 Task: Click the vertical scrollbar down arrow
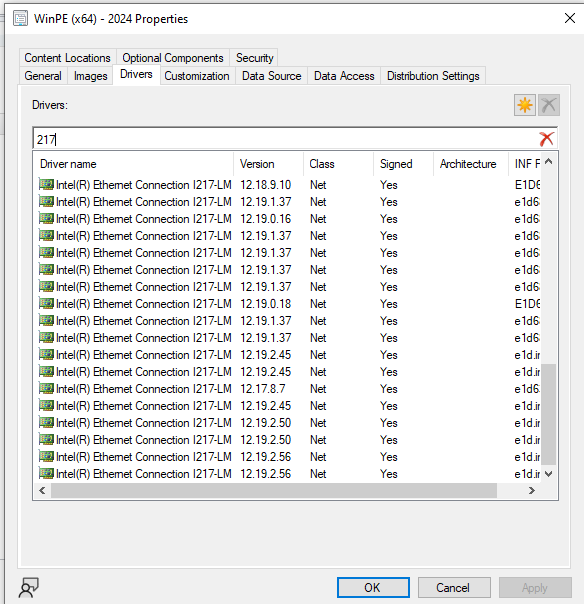pyautogui.click(x=549, y=474)
